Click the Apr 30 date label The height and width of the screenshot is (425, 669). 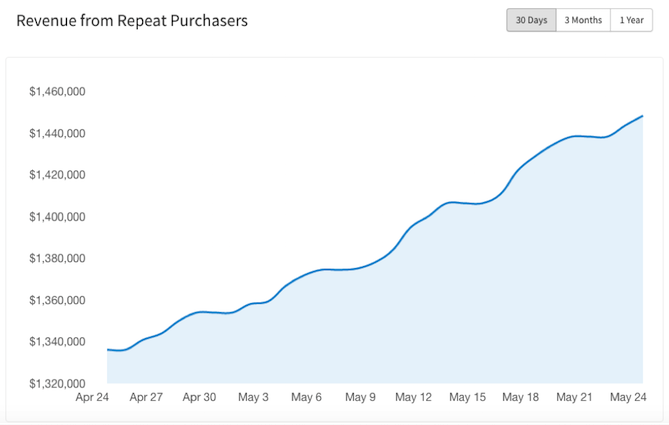click(199, 397)
